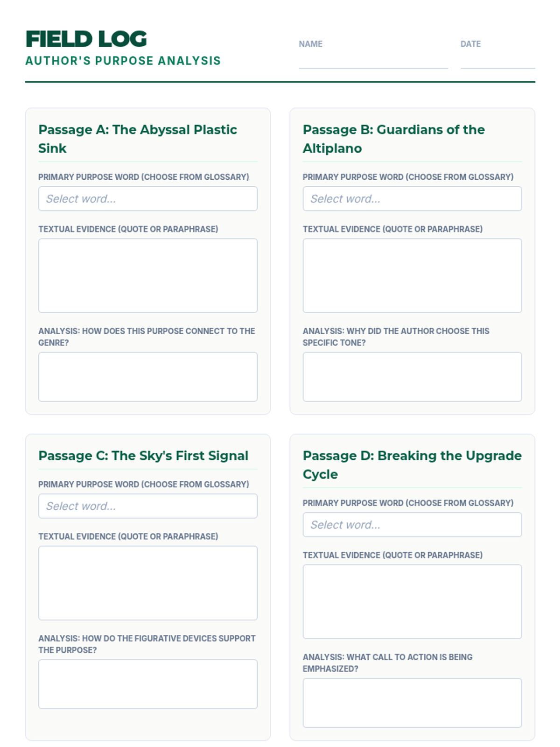This screenshot has width=560, height=747.
Task: Click the Author's Purpose Analysis subtitle
Action: pos(123,61)
